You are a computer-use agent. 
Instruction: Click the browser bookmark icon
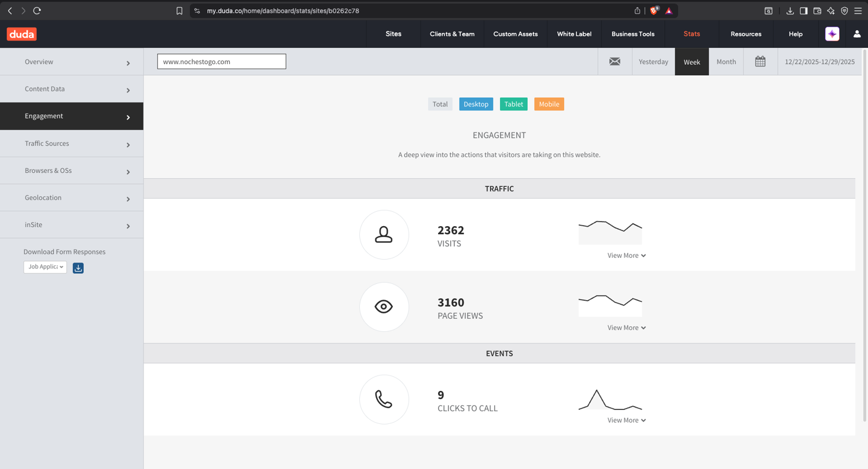(179, 11)
